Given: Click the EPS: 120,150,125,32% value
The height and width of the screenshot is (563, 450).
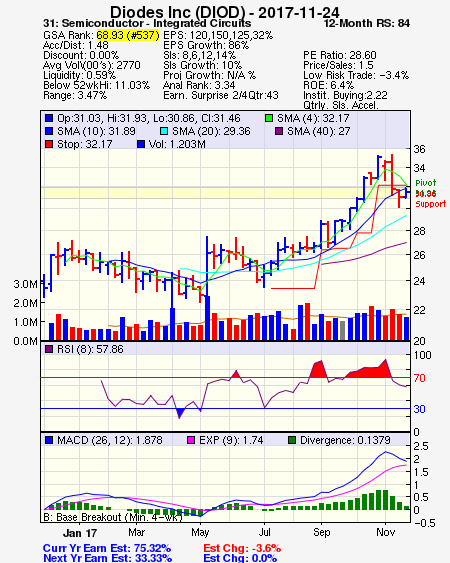Looking at the screenshot, I should coord(218,35).
